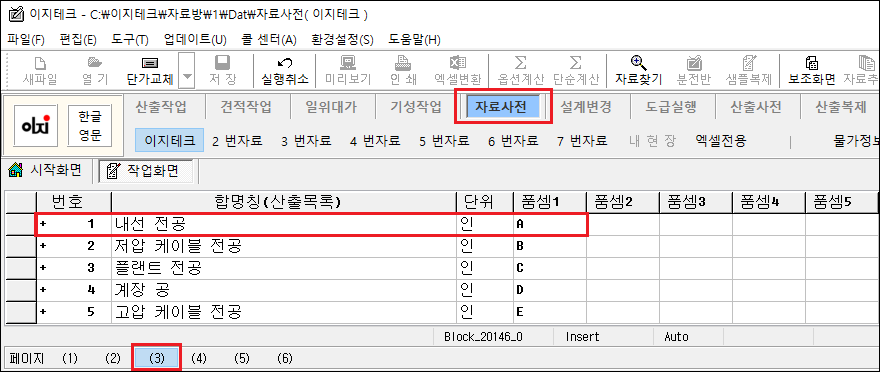Click the 인쇄 print icon
Screen dimensions: 880x372
tap(403, 62)
